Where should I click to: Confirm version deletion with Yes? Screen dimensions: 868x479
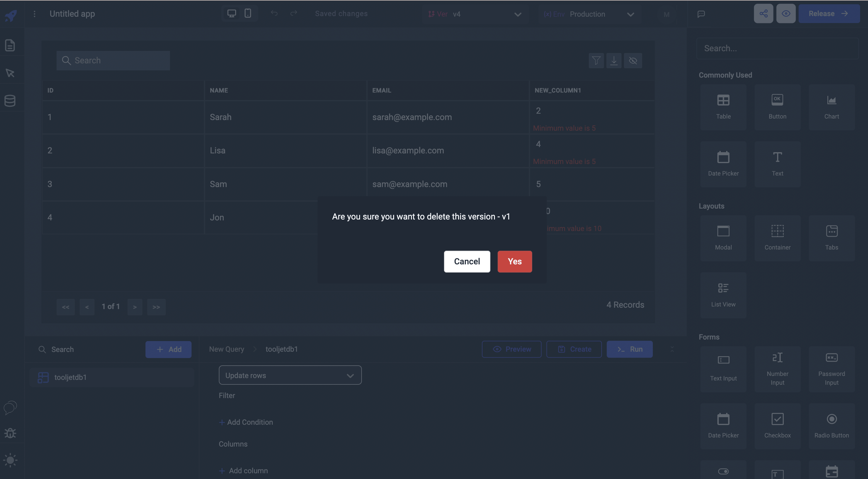[x=515, y=261]
